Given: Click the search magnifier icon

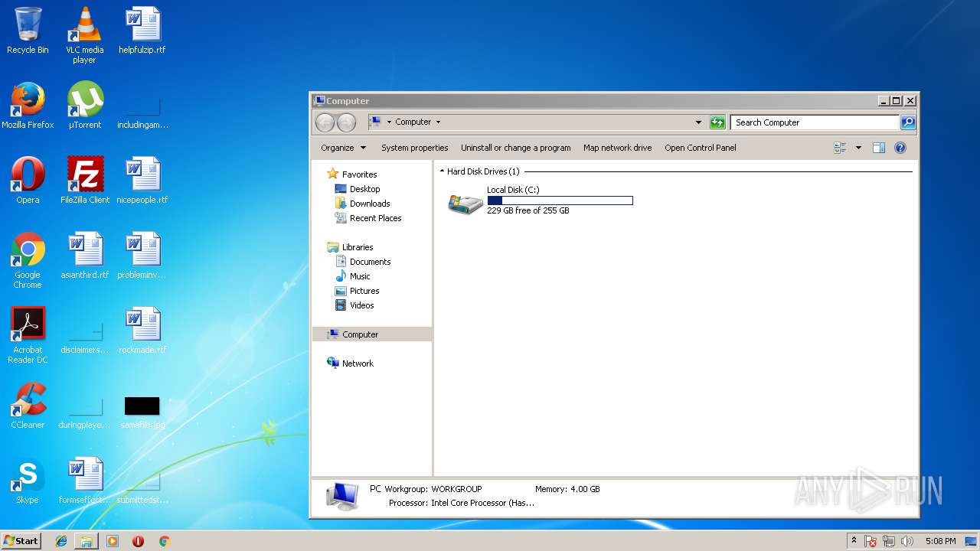Looking at the screenshot, I should click(x=907, y=122).
